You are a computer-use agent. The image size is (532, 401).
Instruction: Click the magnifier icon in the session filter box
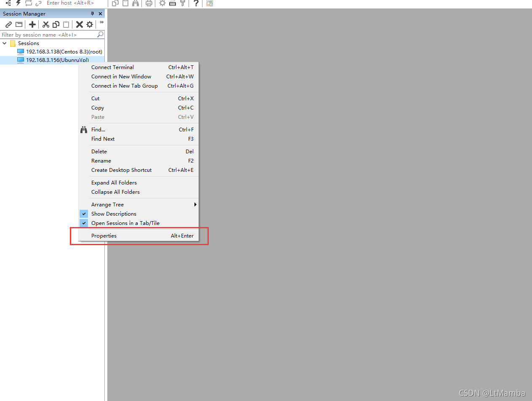pyautogui.click(x=100, y=35)
